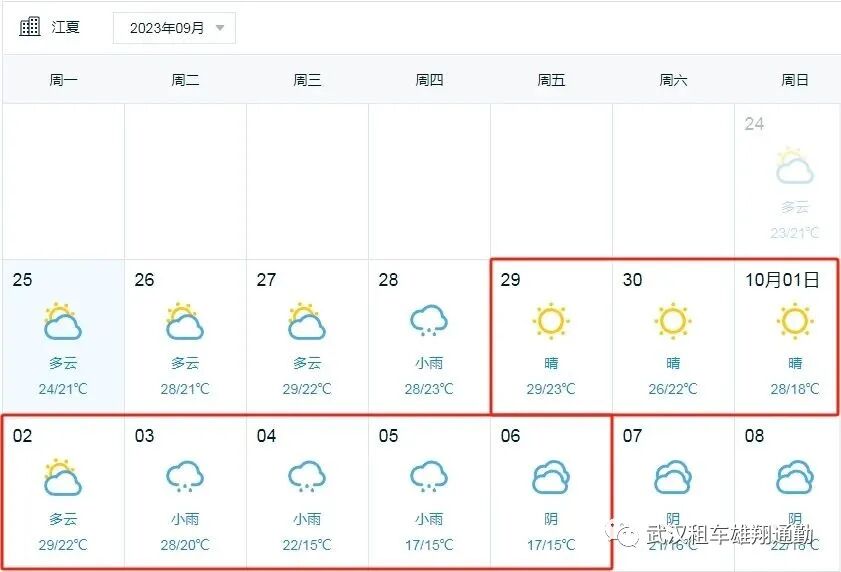Click the overcast icon on day 08
Viewport: 841px width, 572px height.
pyautogui.click(x=795, y=476)
